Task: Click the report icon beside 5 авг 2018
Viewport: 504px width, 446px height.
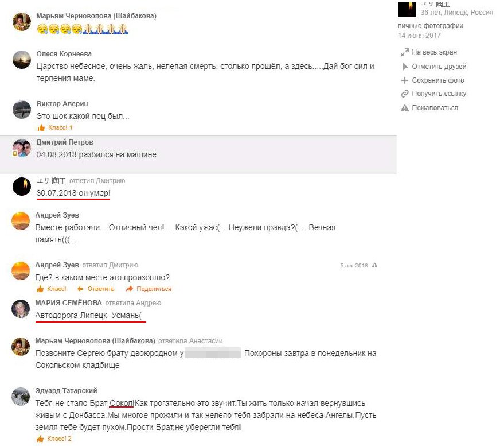Action: (374, 265)
